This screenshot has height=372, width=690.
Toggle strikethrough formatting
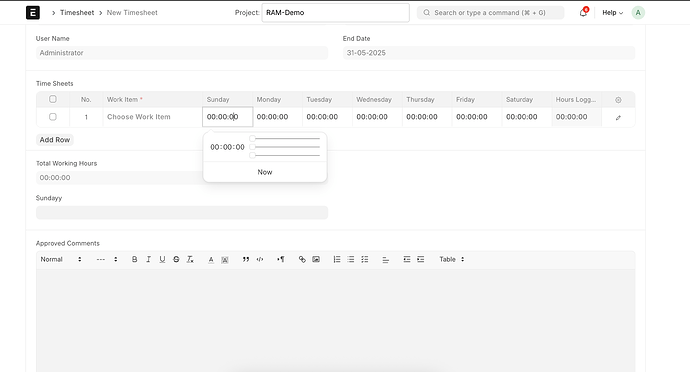pyautogui.click(x=176, y=259)
